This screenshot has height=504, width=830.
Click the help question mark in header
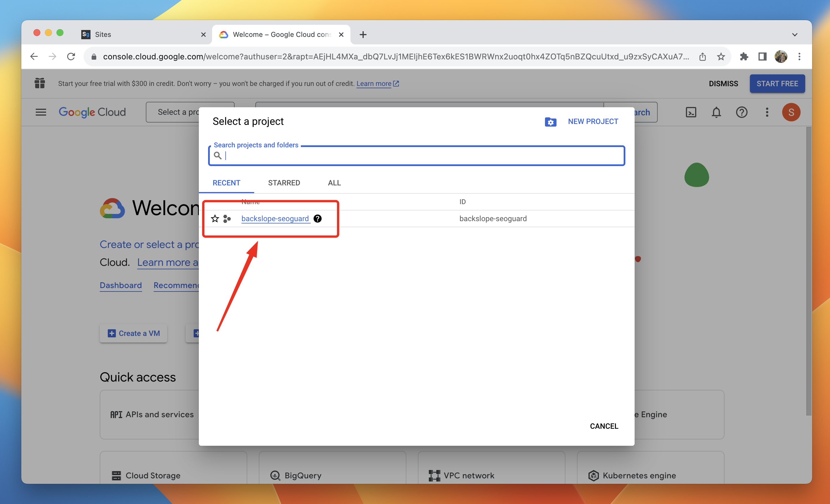pos(742,112)
